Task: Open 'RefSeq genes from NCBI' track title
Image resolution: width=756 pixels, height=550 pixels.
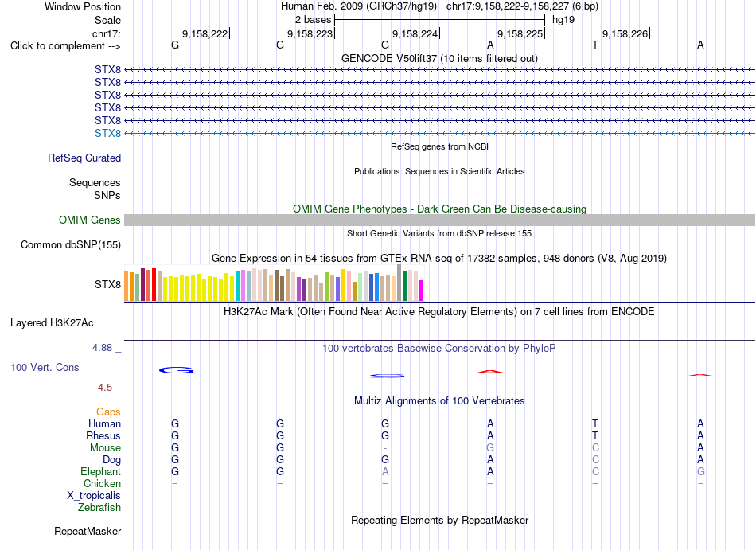Action: tap(439, 146)
